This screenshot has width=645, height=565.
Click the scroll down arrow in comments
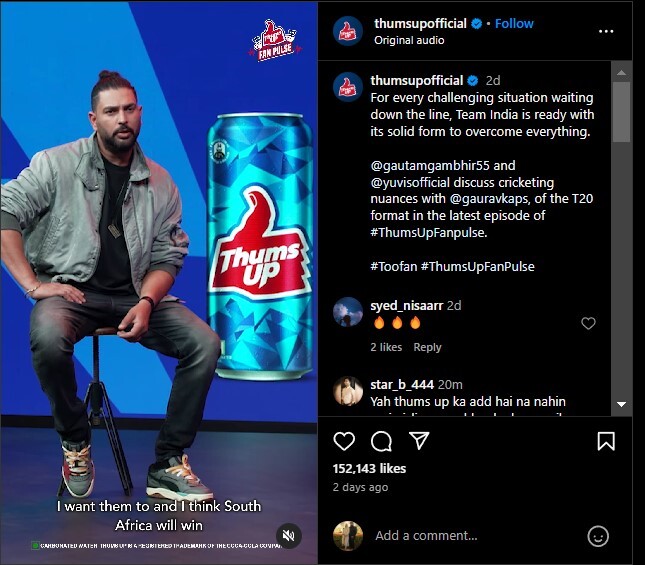[x=621, y=405]
